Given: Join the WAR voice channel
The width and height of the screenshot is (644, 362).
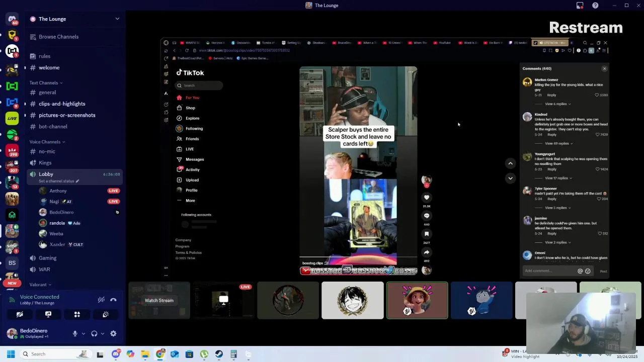Looking at the screenshot, I should click(x=44, y=269).
